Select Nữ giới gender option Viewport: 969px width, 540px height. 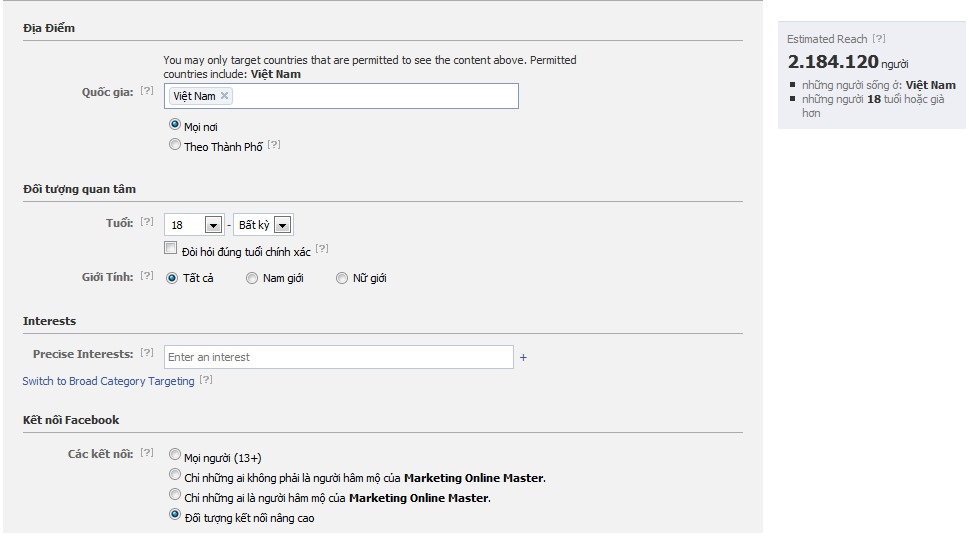pyautogui.click(x=342, y=278)
